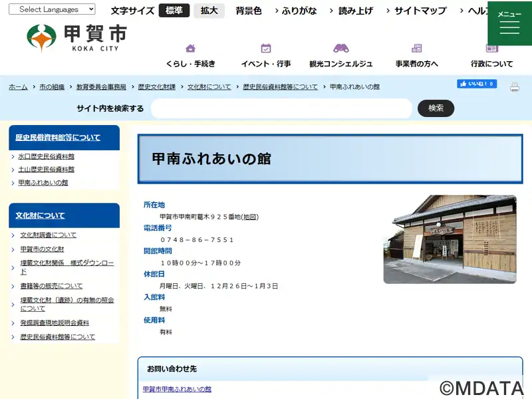Click the binoculars icon for 観光コンシェルジュ
532x399 pixels.
[x=341, y=48]
